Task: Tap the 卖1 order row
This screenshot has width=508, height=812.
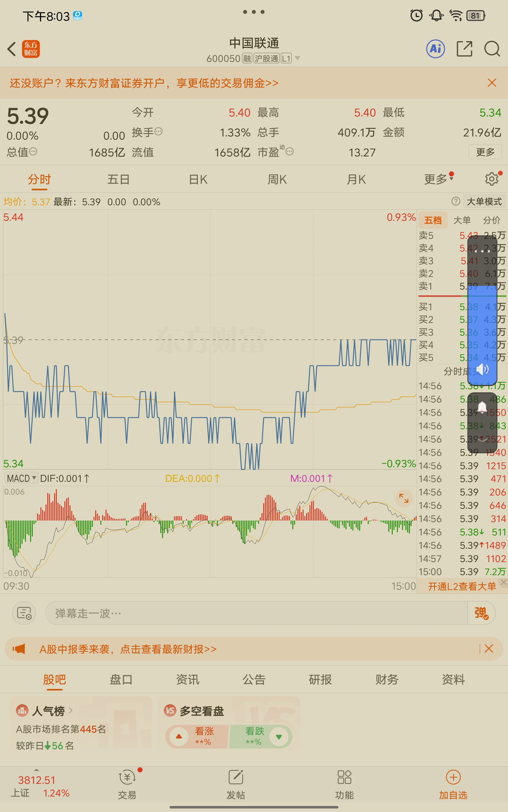Action: pyautogui.click(x=462, y=286)
